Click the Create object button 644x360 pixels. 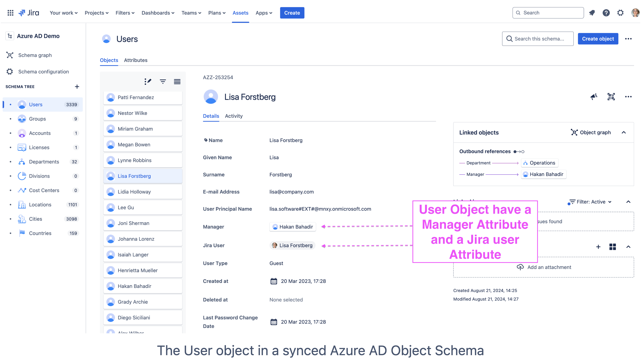(598, 39)
